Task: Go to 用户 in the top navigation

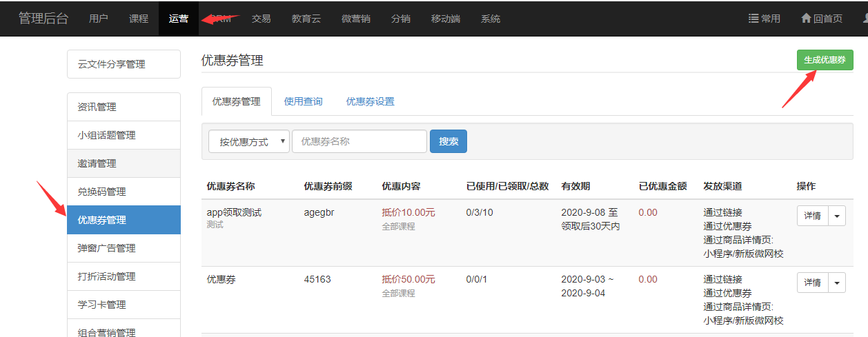Action: [x=99, y=19]
